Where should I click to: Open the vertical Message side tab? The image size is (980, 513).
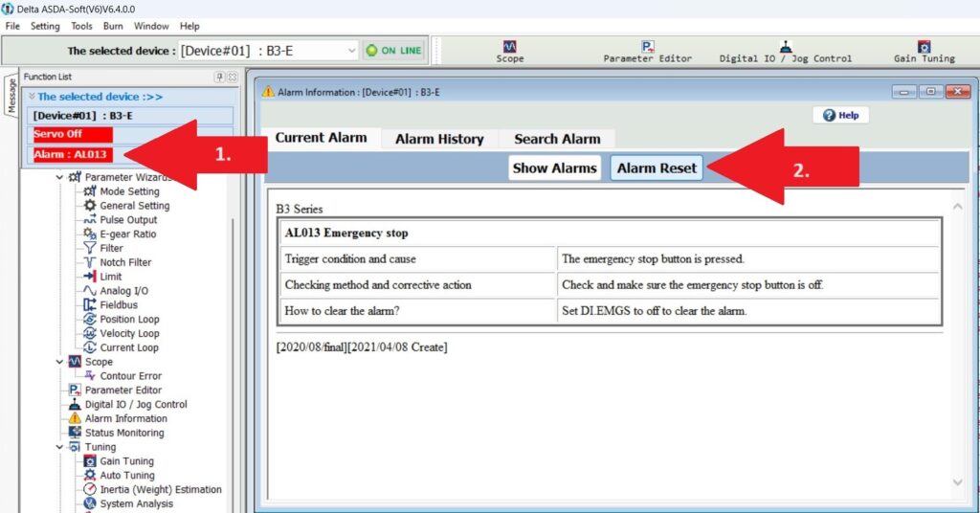coord(11,96)
